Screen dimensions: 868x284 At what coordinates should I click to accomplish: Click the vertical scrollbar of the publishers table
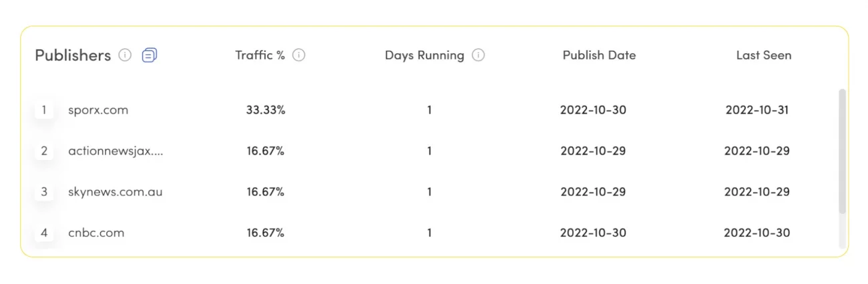click(x=842, y=151)
